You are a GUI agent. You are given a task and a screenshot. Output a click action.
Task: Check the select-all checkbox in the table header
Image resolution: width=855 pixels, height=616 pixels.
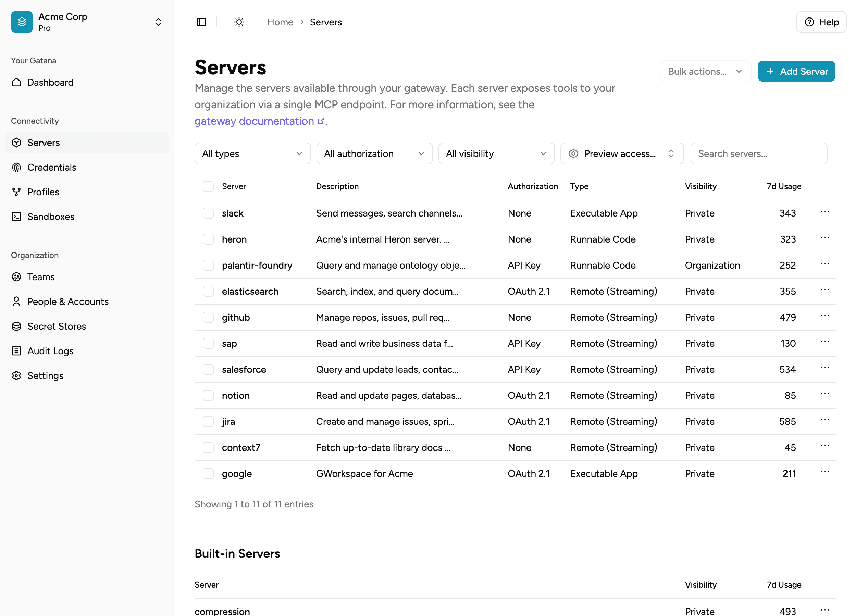click(208, 186)
